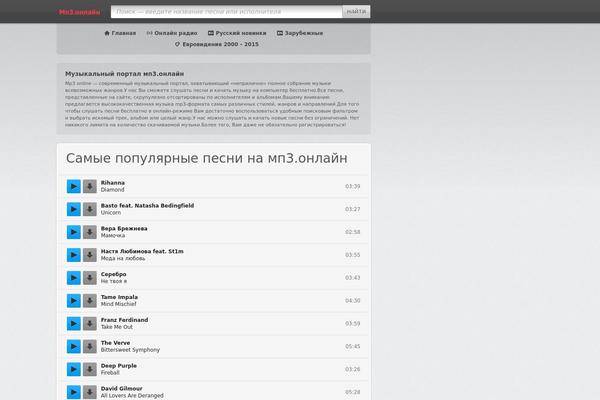Play Deep Purple Fireball
600x400 pixels.
74,369
